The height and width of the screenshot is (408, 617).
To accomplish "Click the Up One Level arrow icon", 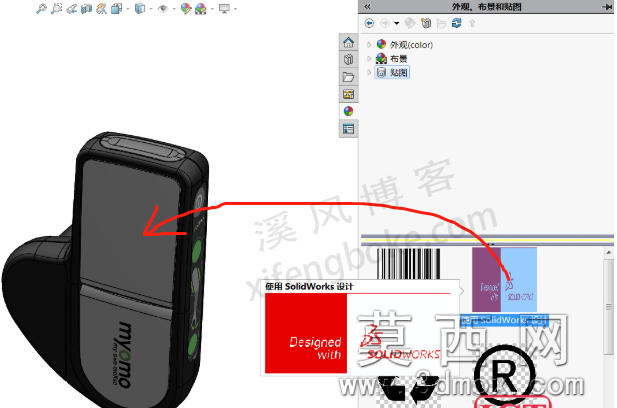I will click(x=472, y=23).
